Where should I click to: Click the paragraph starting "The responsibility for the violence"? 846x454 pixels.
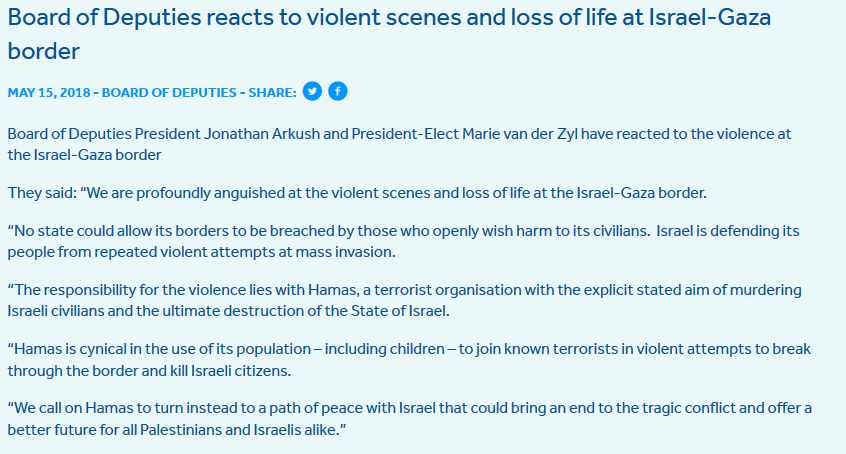[404, 300]
